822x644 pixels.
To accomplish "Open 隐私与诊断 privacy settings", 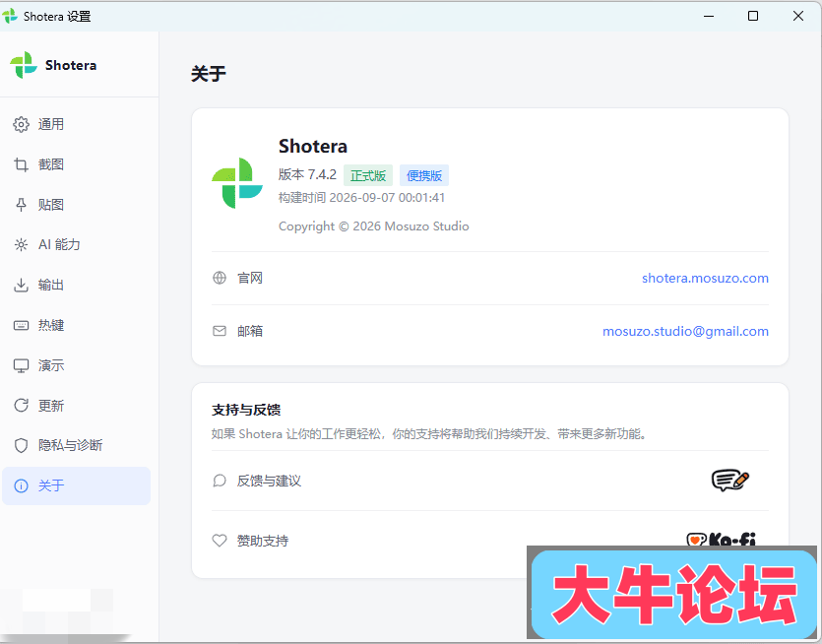I will (x=76, y=445).
